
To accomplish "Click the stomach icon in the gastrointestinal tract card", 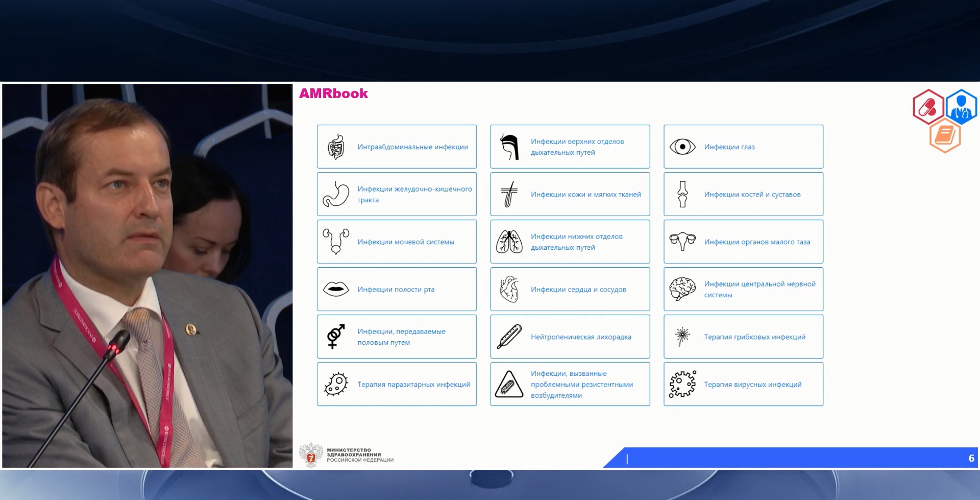I will point(336,194).
